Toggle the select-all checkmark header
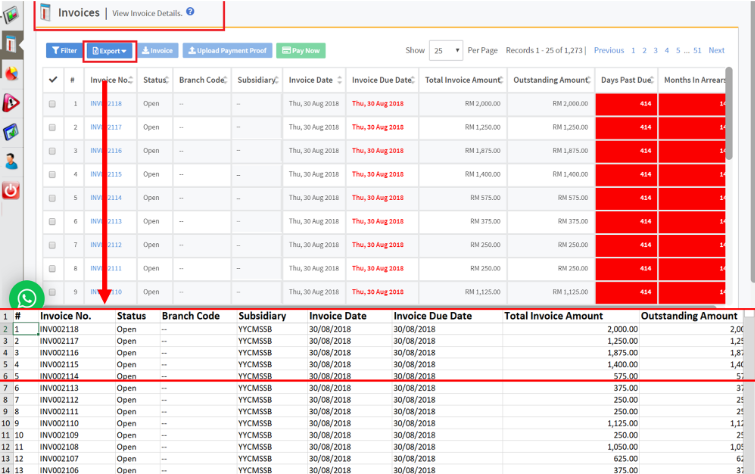Viewport: 755px width, 474px height. pyautogui.click(x=53, y=79)
